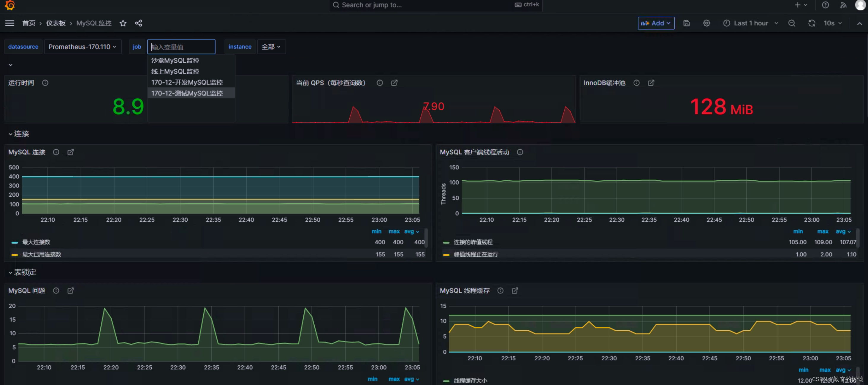Show info for MySQL 问题 panel

point(56,291)
